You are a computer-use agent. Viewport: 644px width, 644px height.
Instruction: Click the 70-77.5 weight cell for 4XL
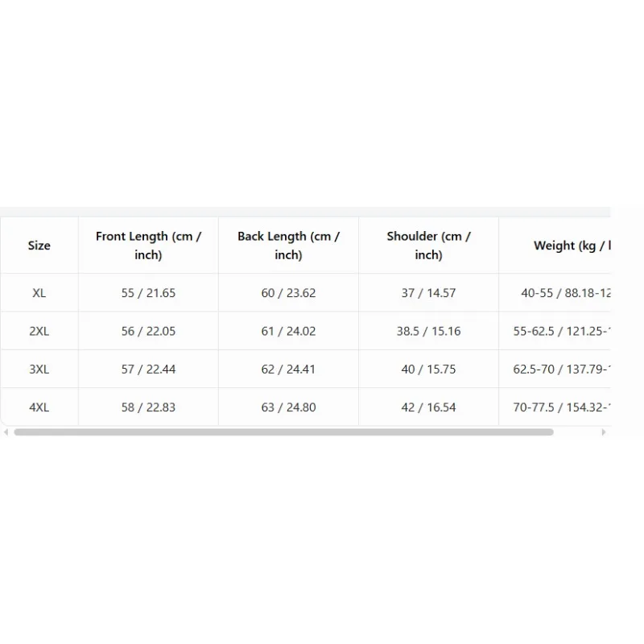pos(555,407)
